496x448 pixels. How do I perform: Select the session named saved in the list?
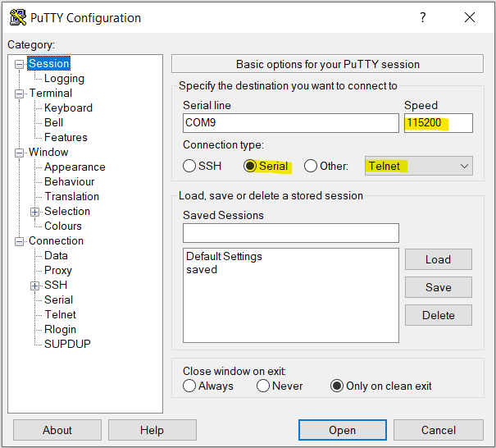coord(202,269)
